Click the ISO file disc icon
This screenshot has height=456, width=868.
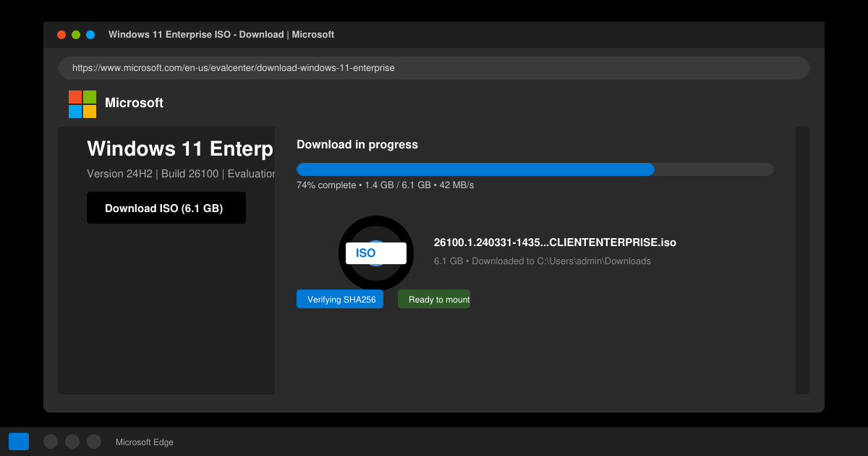click(x=376, y=253)
